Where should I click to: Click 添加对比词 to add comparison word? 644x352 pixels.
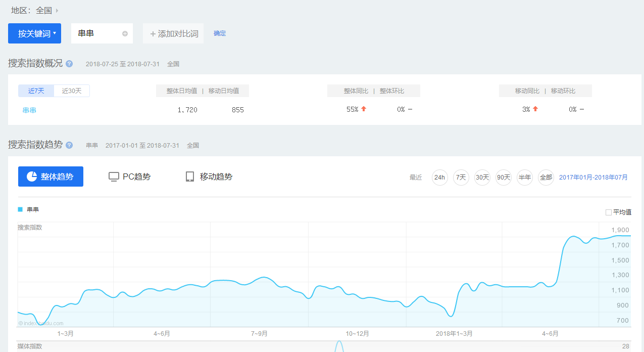pos(173,34)
